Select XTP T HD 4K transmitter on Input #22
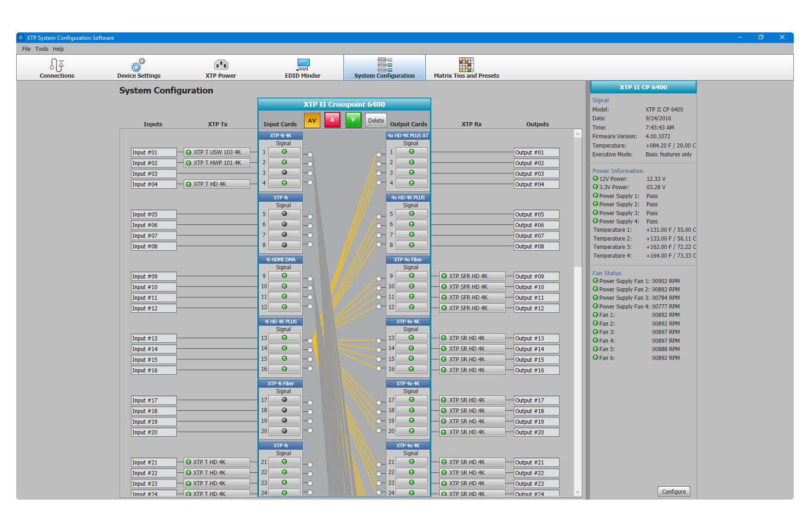Viewport: 810px width, 532px height. pyautogui.click(x=217, y=473)
